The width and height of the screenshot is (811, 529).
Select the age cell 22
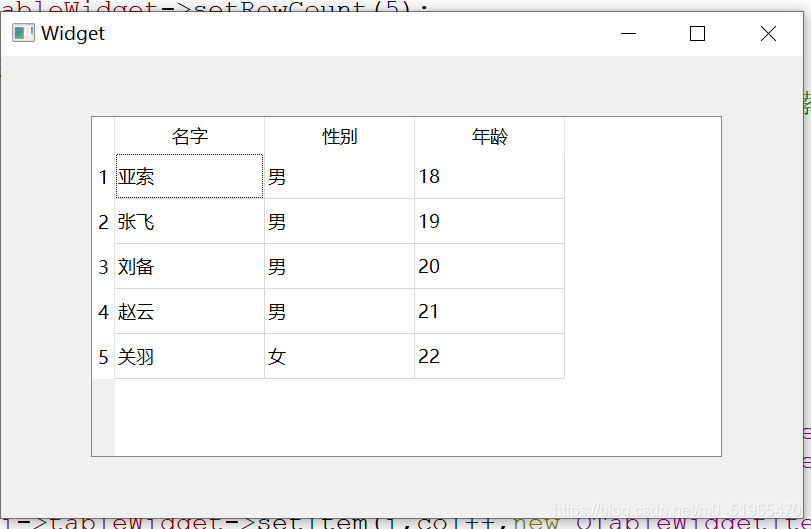tap(489, 356)
